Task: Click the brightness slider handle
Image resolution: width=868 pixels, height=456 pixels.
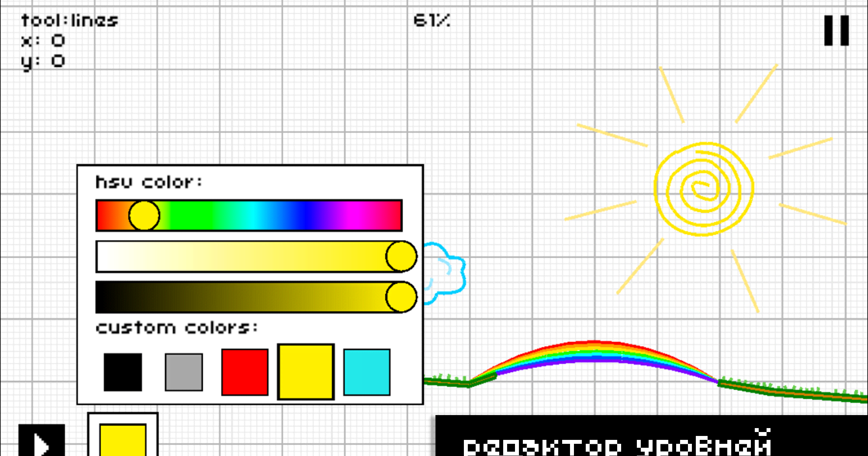Action: click(401, 297)
